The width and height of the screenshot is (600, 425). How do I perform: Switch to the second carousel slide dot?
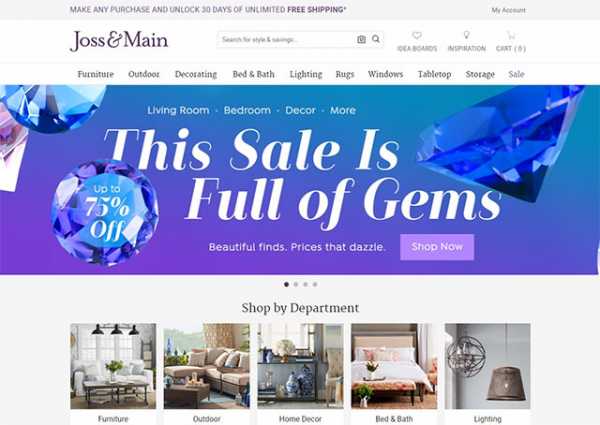point(296,284)
